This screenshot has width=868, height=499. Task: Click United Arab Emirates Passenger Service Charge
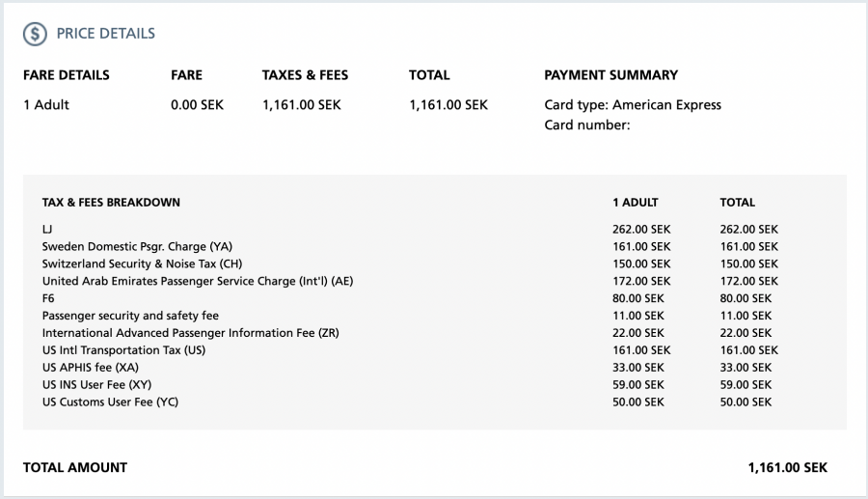(198, 281)
